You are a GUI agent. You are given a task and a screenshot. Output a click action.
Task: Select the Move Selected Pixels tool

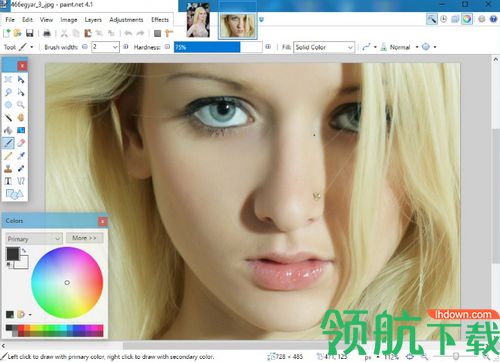[21, 79]
